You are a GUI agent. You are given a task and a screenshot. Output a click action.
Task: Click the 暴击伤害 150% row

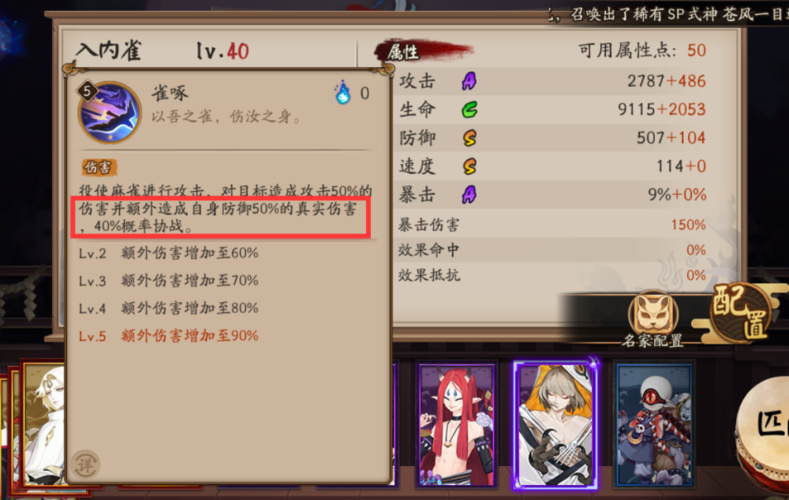(x=552, y=224)
